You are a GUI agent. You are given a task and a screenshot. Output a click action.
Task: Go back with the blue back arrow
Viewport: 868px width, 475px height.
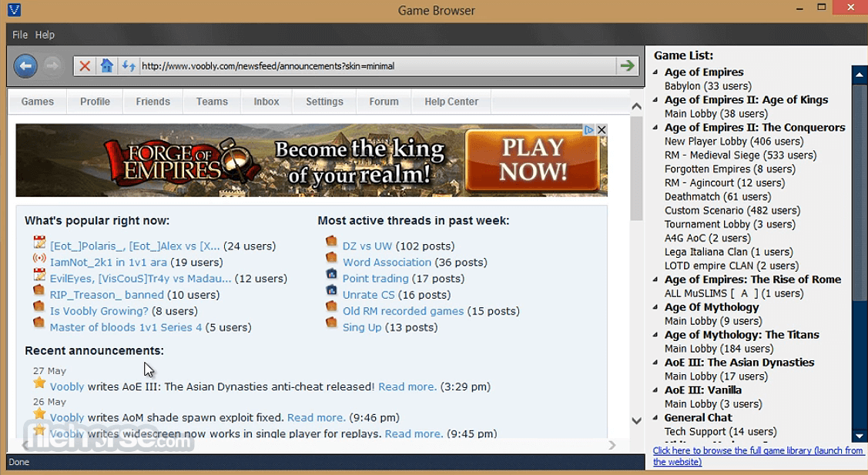(25, 66)
